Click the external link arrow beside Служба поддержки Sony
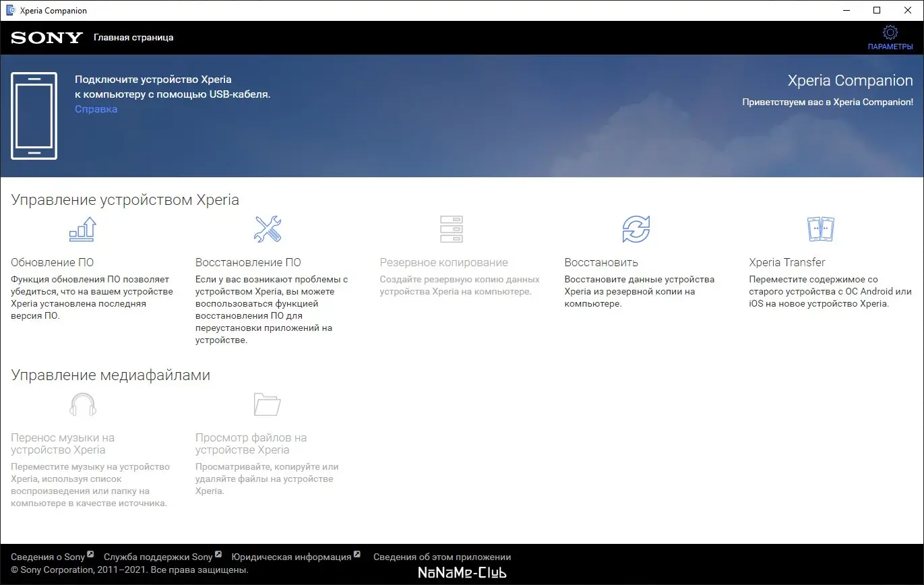Screen dimensions: 924x585 click(218, 555)
